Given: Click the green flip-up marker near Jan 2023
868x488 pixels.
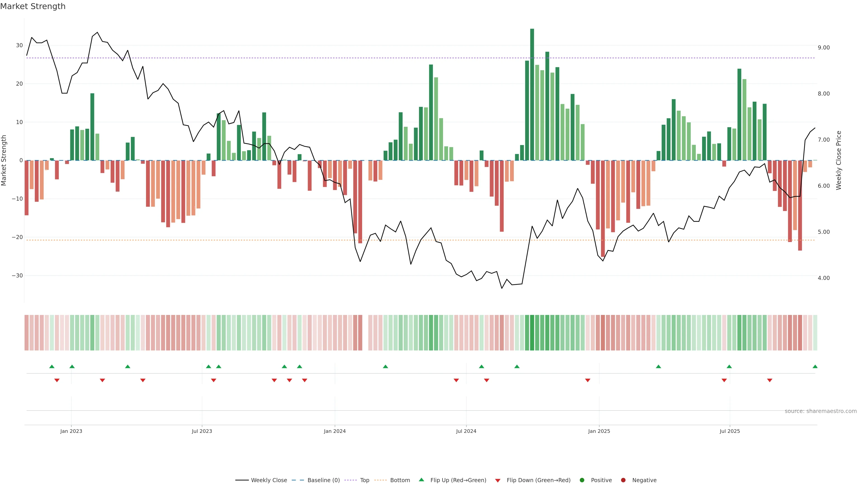Looking at the screenshot, I should click(72, 366).
